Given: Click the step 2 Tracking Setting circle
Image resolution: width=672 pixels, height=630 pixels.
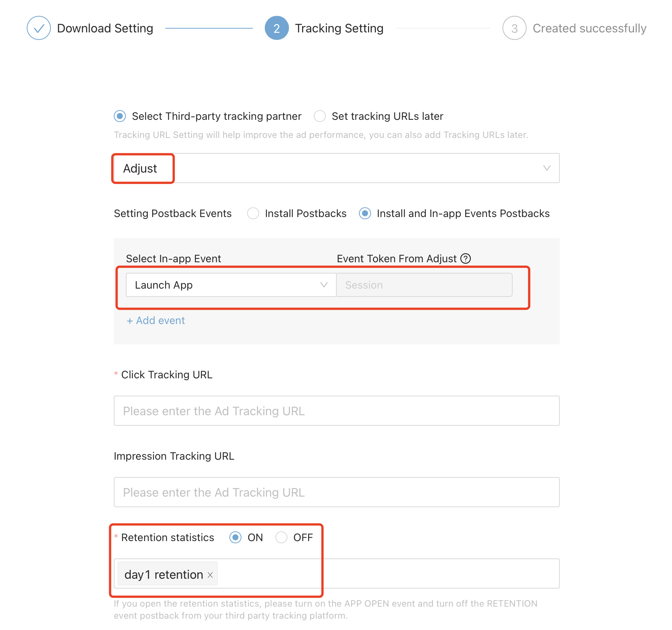Looking at the screenshot, I should [276, 28].
